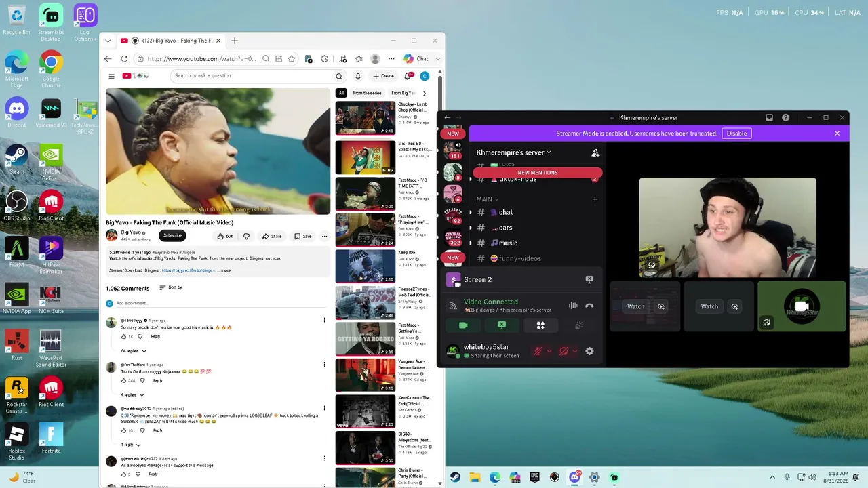Add page to browser favorites star
The height and width of the screenshot is (488, 868).
292,59
